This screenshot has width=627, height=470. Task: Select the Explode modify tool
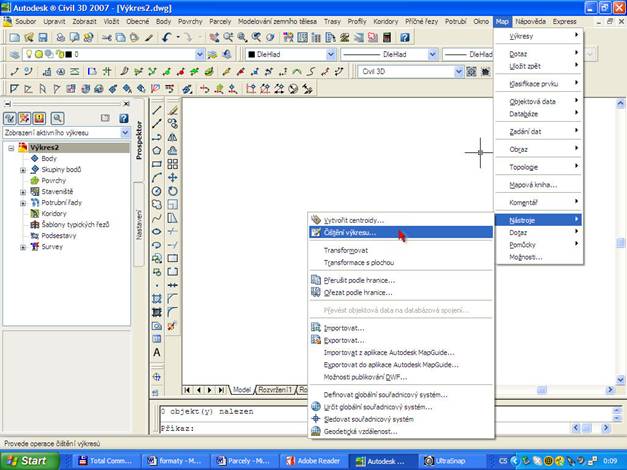[x=172, y=326]
